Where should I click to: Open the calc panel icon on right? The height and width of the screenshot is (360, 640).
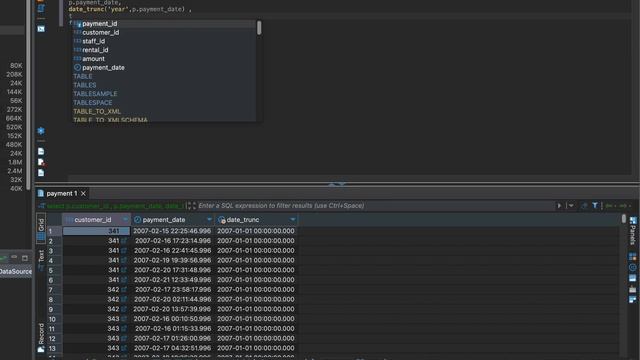633,289
